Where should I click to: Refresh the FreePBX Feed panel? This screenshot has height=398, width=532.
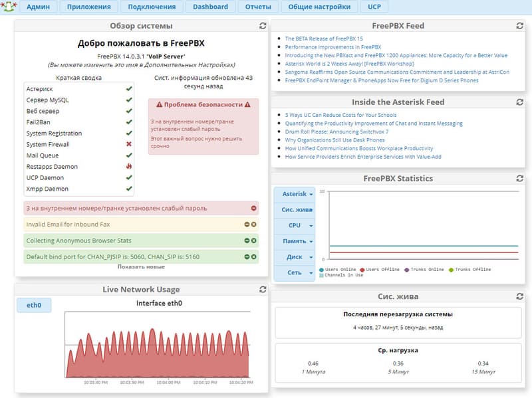click(x=519, y=26)
